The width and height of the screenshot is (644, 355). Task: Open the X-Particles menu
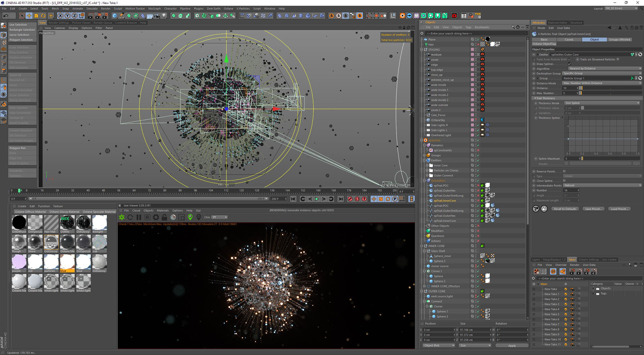click(243, 8)
